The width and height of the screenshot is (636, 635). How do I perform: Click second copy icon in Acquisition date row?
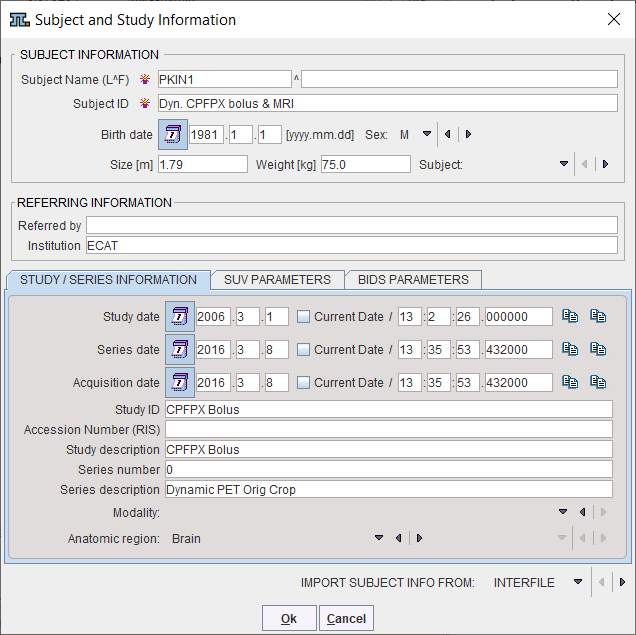click(x=598, y=382)
